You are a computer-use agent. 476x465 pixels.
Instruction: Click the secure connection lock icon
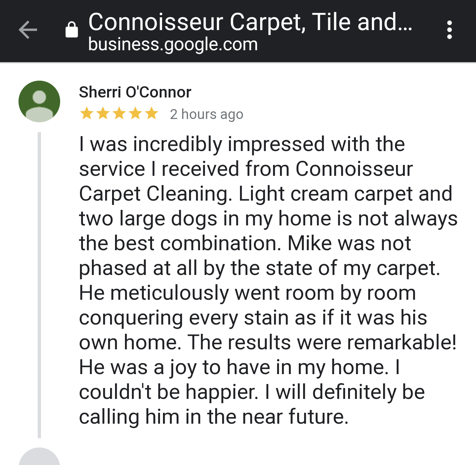[x=72, y=30]
